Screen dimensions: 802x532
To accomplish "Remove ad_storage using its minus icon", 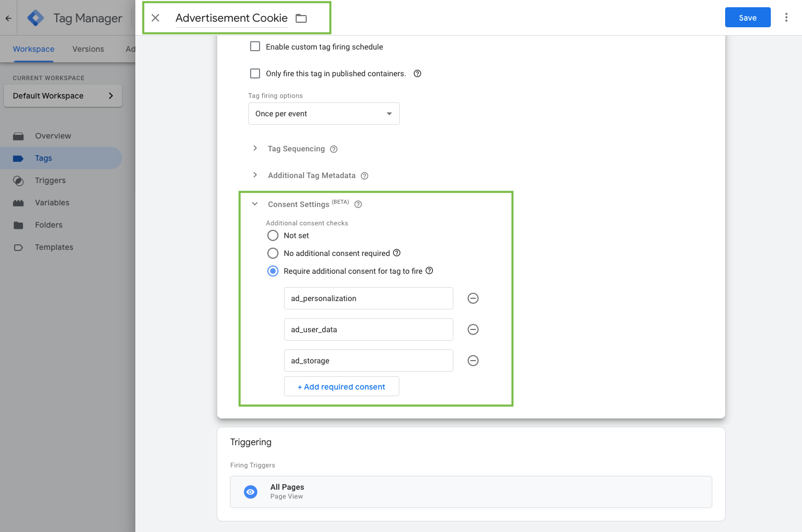I will [x=473, y=361].
